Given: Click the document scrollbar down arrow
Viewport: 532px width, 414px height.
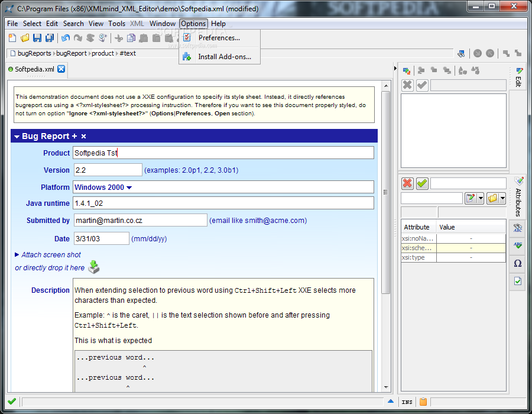Looking at the screenshot, I should pyautogui.click(x=386, y=387).
